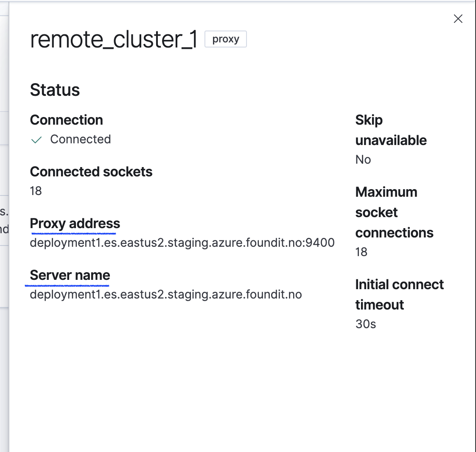Click the server name deployment1.es.eastus2 value
Viewport: 476px width, 452px height.
click(165, 294)
